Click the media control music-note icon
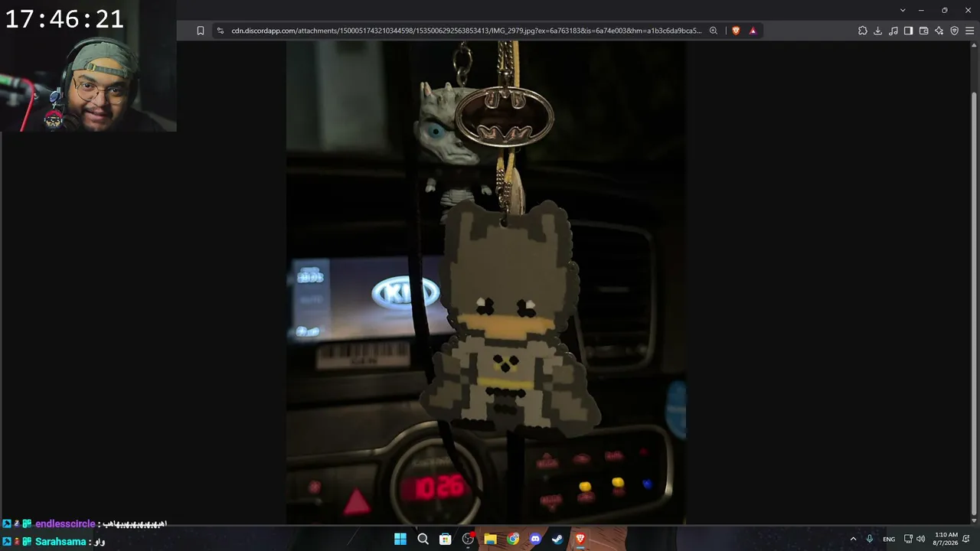The height and width of the screenshot is (551, 980). tap(893, 31)
